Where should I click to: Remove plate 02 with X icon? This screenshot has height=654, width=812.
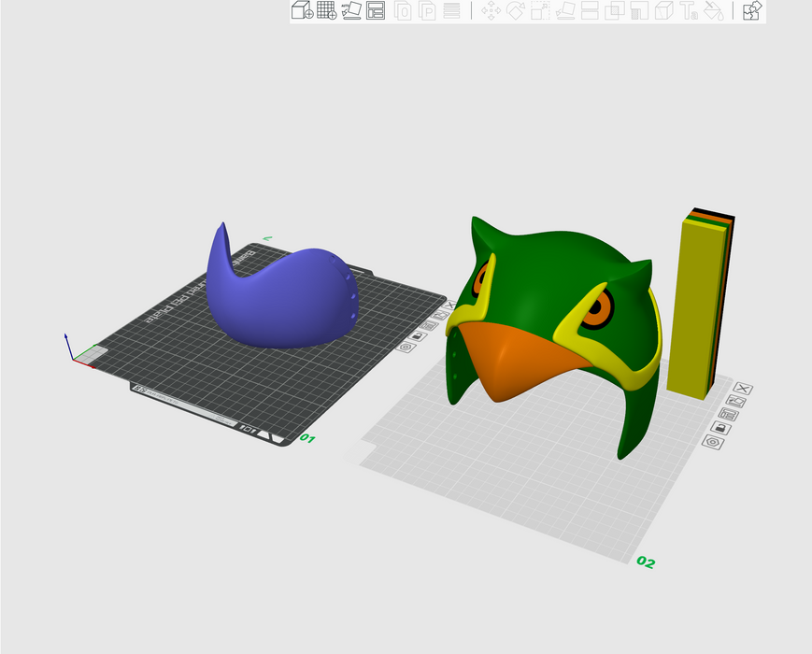pyautogui.click(x=744, y=389)
